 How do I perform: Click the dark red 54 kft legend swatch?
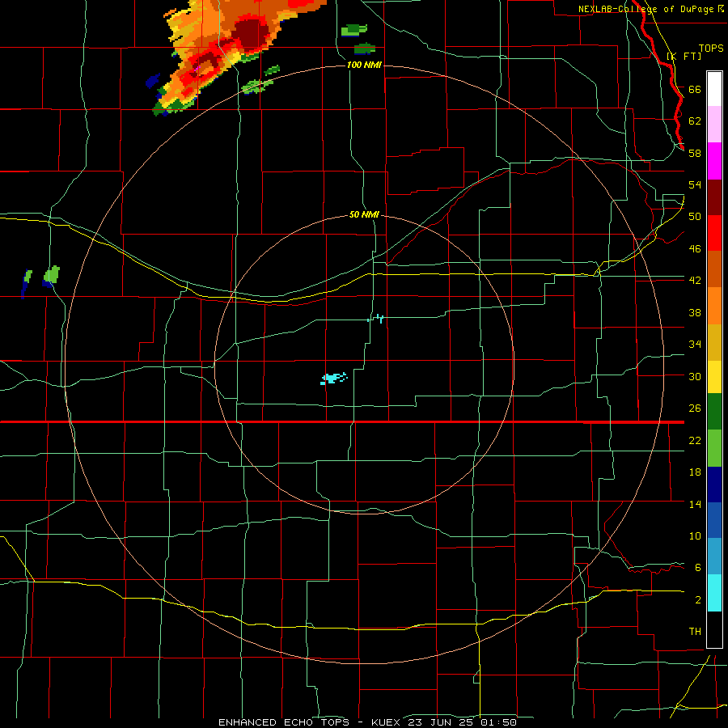[x=714, y=197]
